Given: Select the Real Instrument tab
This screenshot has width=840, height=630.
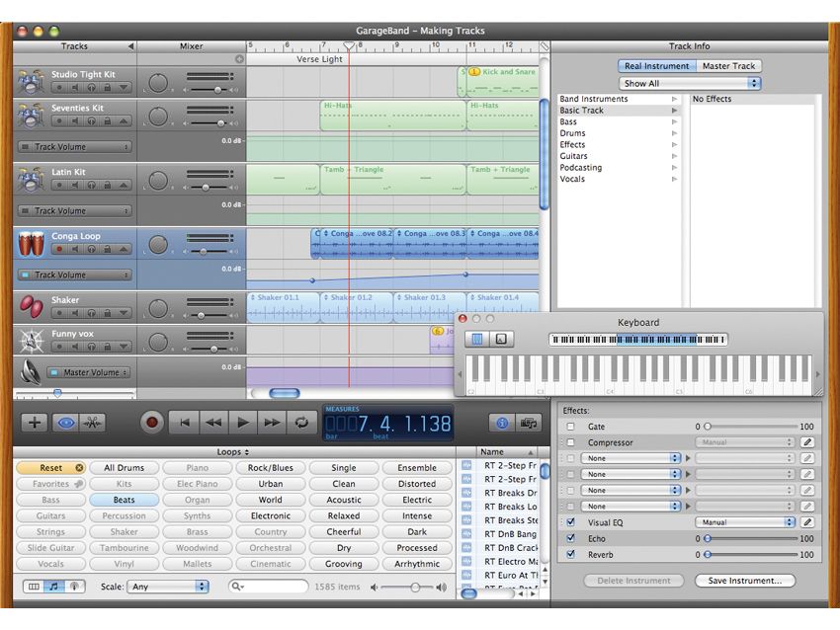Looking at the screenshot, I should [657, 65].
